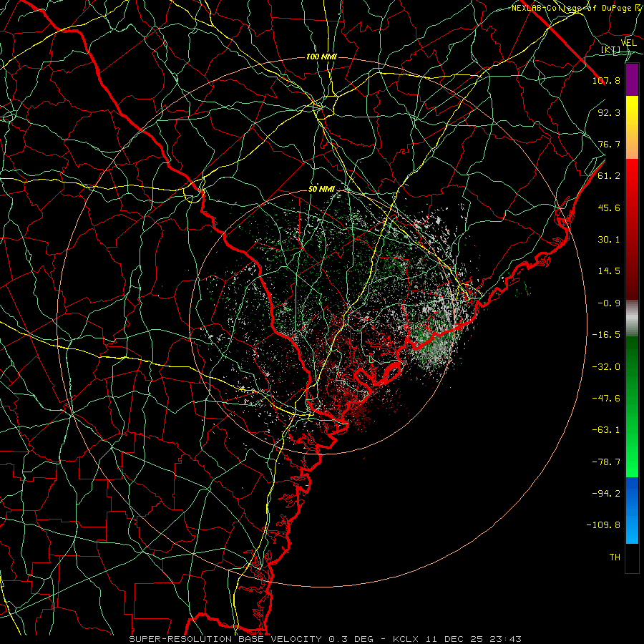Click the 23:43 timestamp in caption
The image size is (644, 644).
[507, 639]
